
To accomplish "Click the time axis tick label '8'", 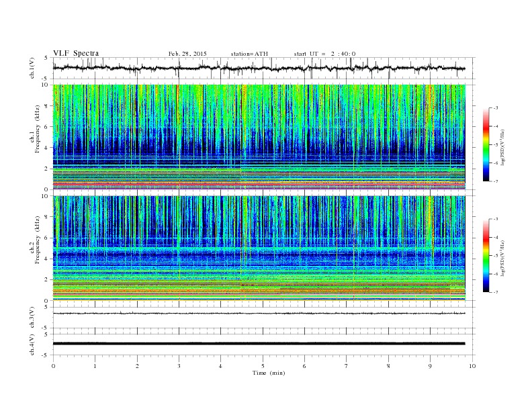I will click(x=388, y=366).
